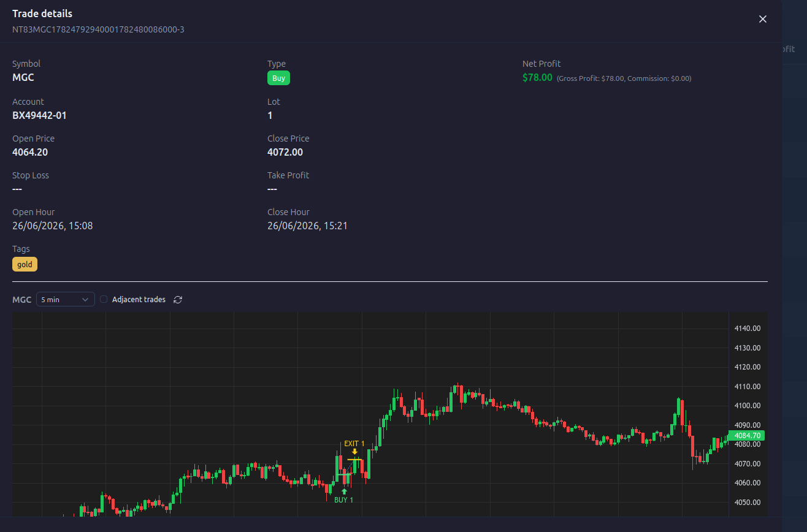Click the gold tag

point(25,264)
